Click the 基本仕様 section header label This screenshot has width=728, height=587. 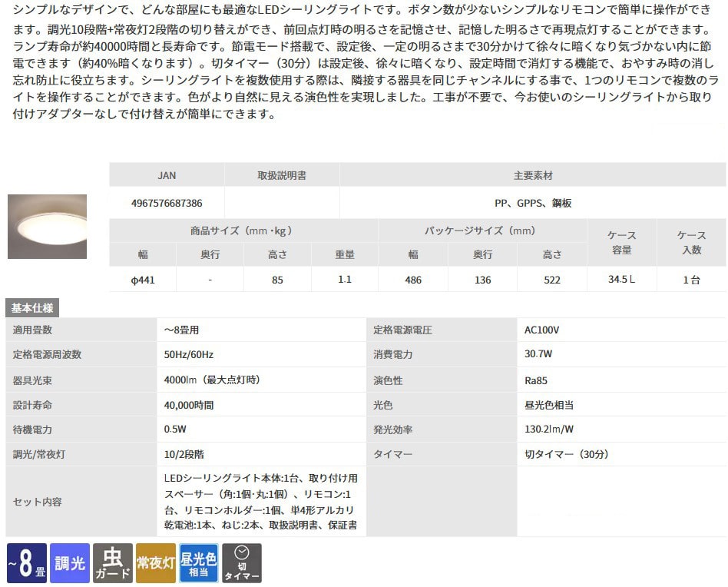click(x=32, y=308)
